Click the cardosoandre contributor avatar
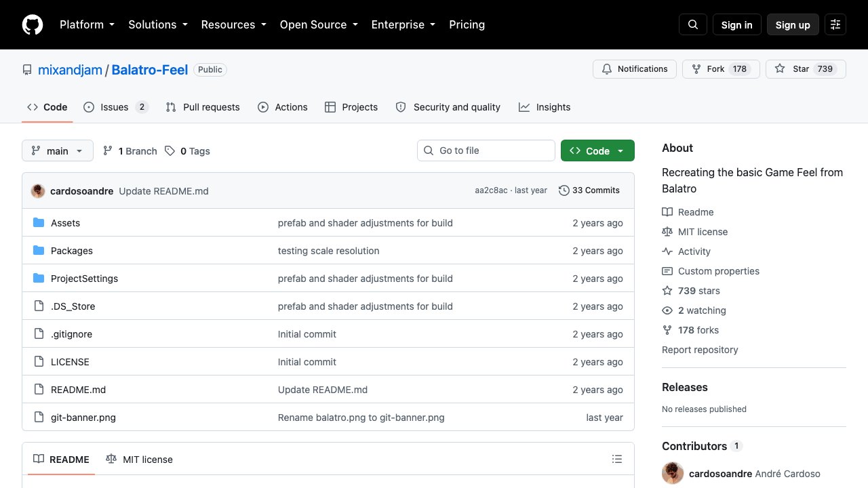The height and width of the screenshot is (488, 868). pyautogui.click(x=673, y=473)
